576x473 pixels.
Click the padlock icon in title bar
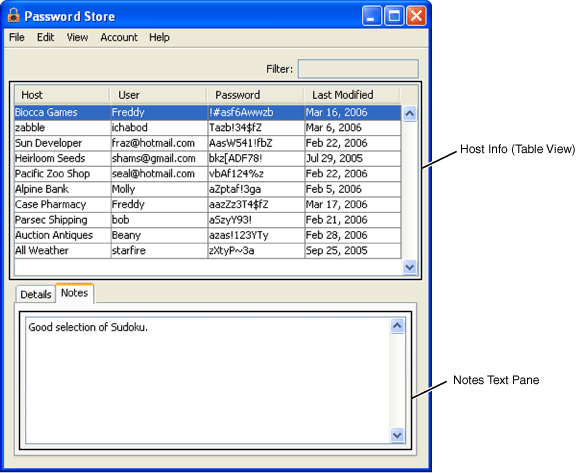pyautogui.click(x=14, y=15)
